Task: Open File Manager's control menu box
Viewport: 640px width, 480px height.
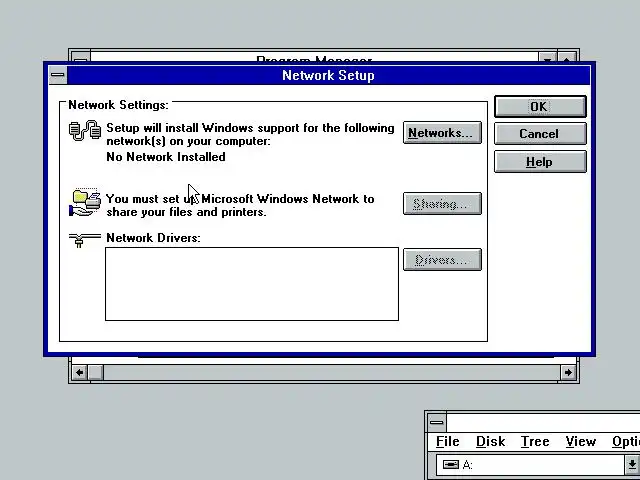Action: (x=437, y=422)
